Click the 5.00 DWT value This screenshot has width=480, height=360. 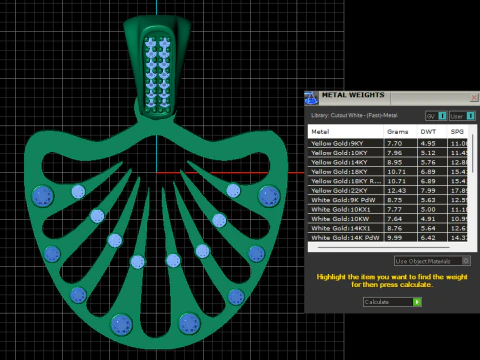(428, 209)
